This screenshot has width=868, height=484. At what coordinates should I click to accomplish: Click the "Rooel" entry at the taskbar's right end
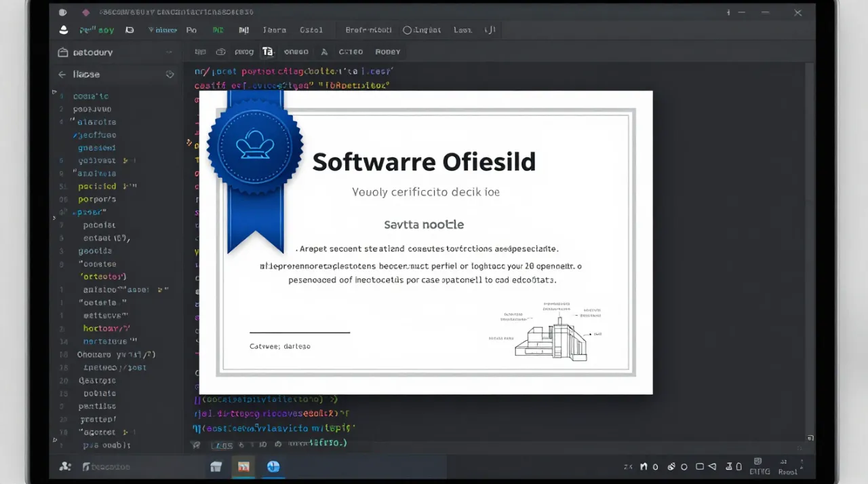point(788,472)
